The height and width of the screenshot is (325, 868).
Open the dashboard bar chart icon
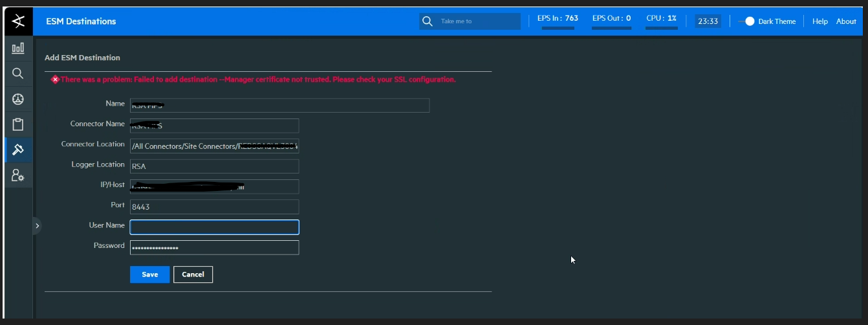pos(18,48)
